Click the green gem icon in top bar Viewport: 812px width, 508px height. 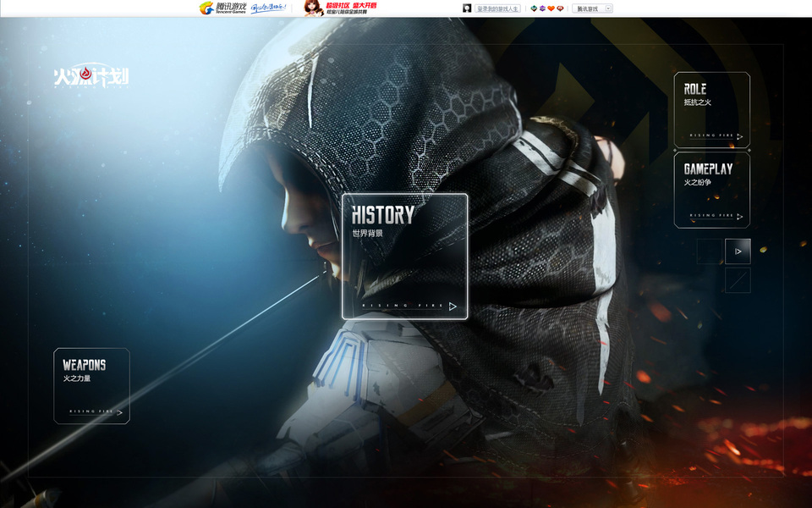(x=534, y=8)
